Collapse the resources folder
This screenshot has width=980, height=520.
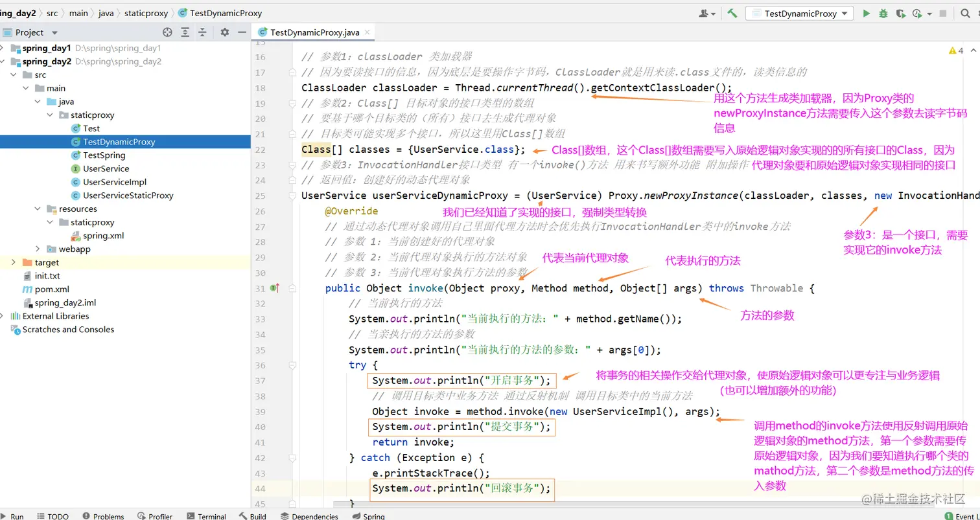point(38,209)
